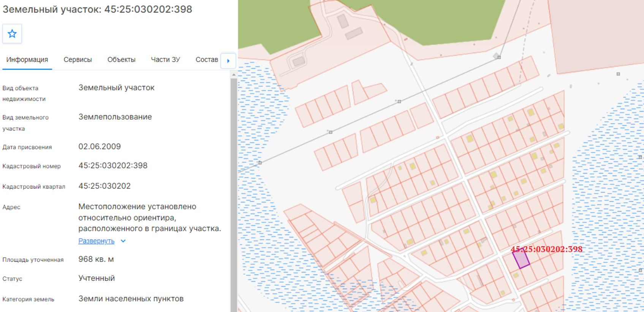Click the Площадь уточненная label

(x=33, y=259)
